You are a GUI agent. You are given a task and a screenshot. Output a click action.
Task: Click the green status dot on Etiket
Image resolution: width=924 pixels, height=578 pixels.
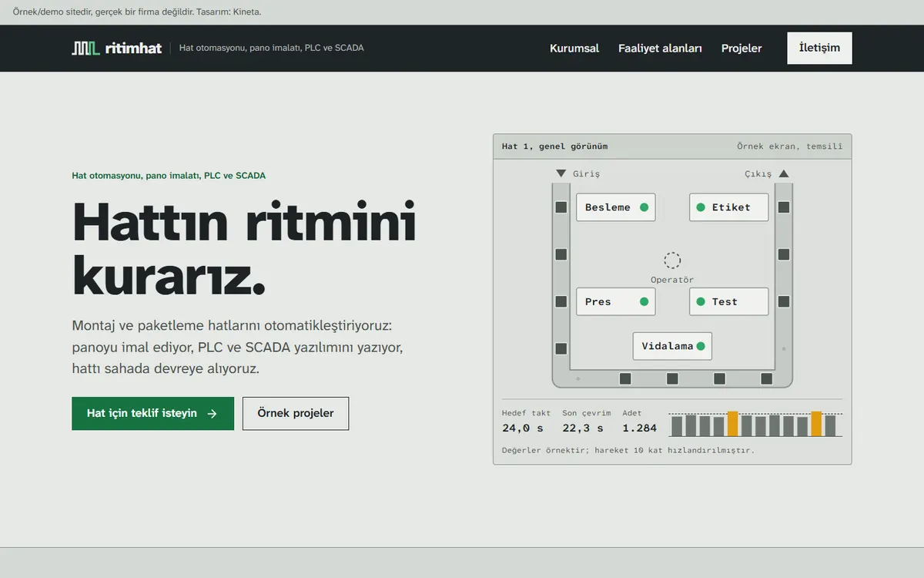click(x=701, y=207)
